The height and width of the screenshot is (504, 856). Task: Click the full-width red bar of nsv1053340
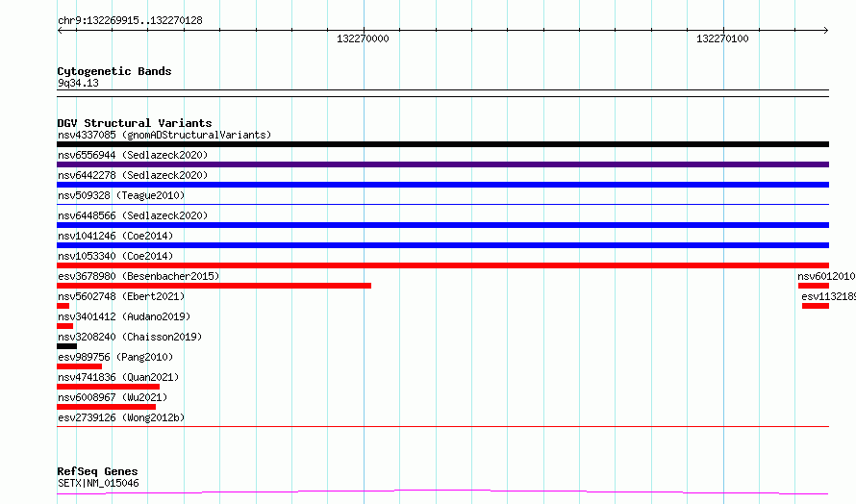coord(442,265)
